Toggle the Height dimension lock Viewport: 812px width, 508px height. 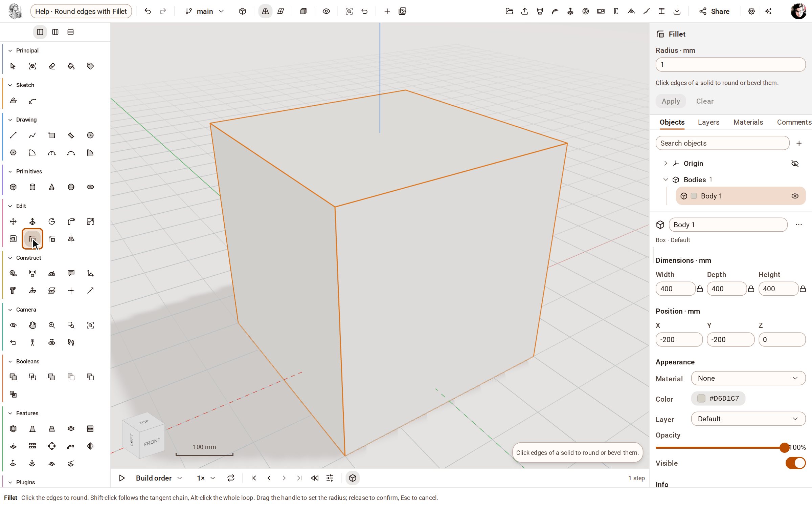[803, 289]
